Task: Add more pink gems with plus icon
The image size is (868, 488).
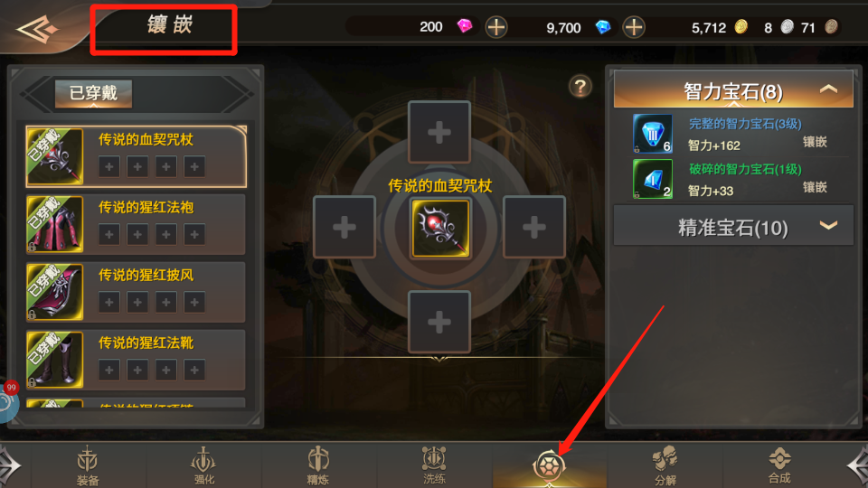Action: [x=496, y=27]
